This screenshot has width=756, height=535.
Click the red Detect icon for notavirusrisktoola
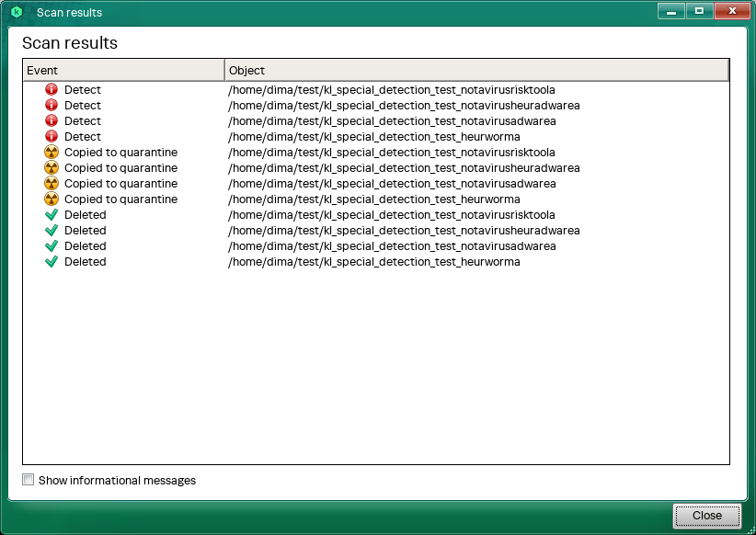point(52,90)
